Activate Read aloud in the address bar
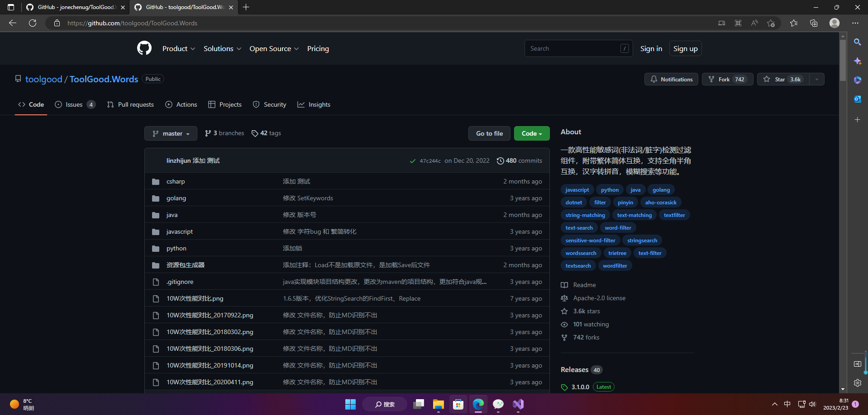This screenshot has height=415, width=868. click(x=754, y=23)
